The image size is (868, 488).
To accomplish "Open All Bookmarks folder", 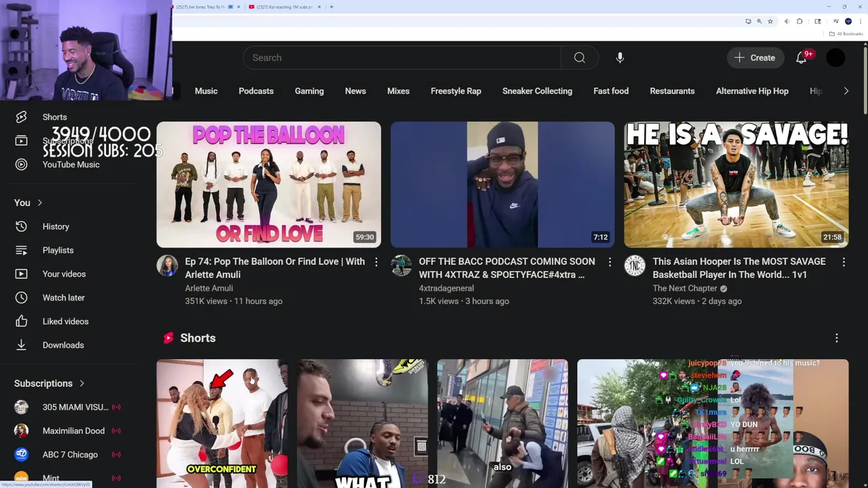I will [x=846, y=34].
